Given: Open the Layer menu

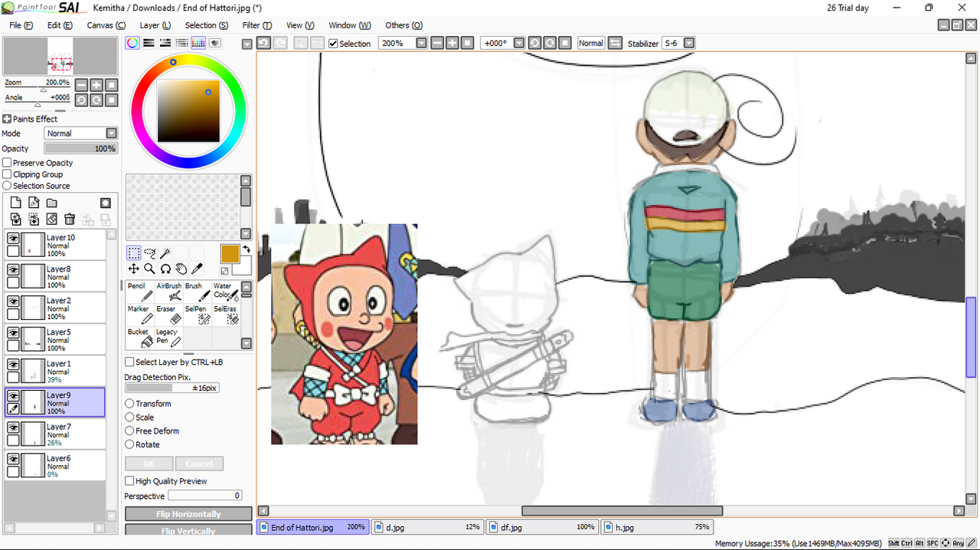Looking at the screenshot, I should point(155,25).
